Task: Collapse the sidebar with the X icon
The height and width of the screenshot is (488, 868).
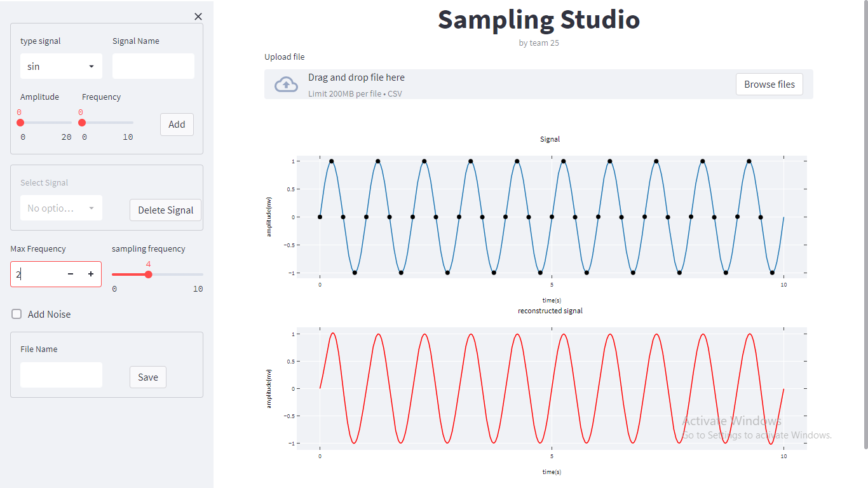Action: tap(198, 16)
